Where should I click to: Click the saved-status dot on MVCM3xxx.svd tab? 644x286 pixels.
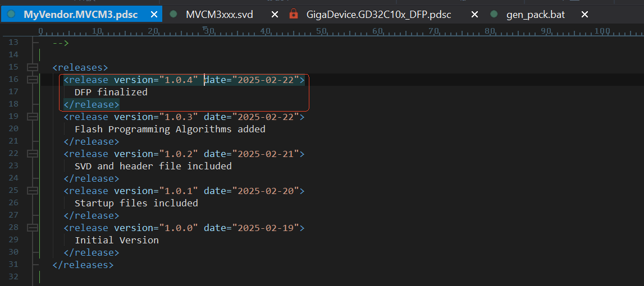pyautogui.click(x=173, y=14)
